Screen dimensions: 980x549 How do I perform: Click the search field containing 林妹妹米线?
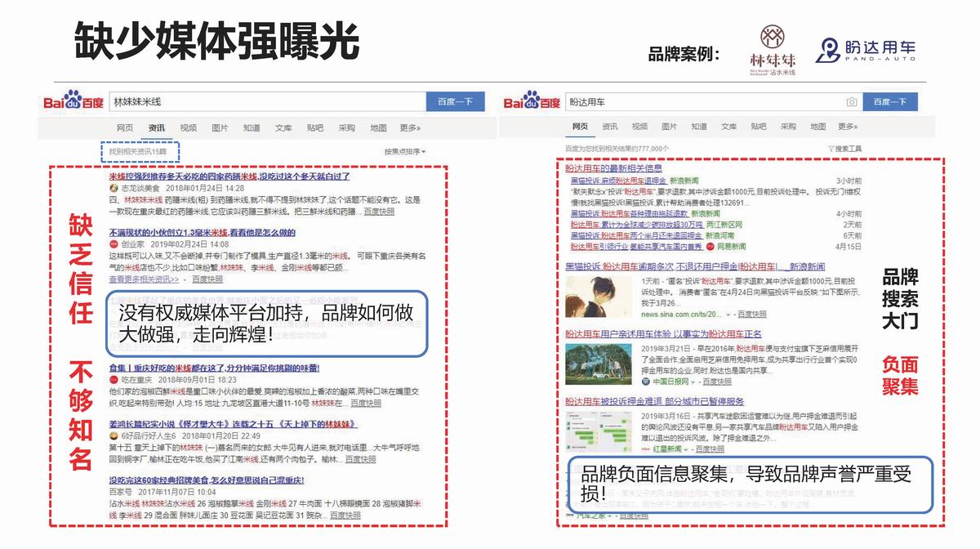pos(265,102)
